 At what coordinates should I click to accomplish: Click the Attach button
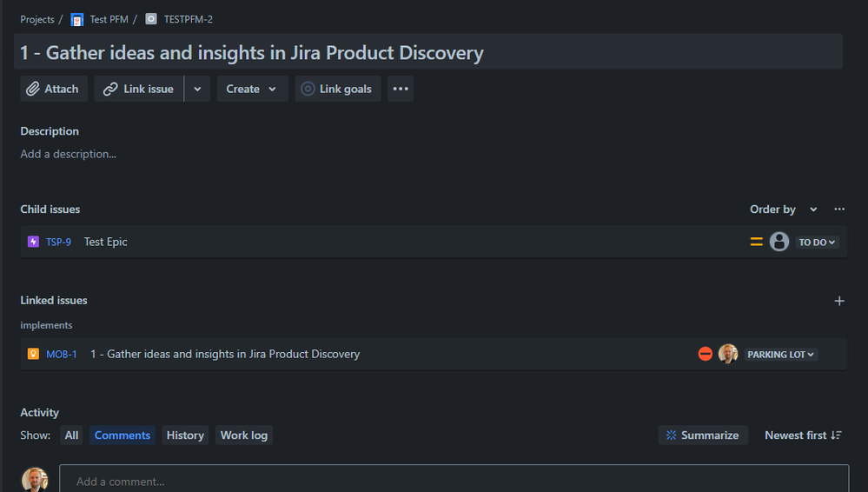[x=53, y=89]
